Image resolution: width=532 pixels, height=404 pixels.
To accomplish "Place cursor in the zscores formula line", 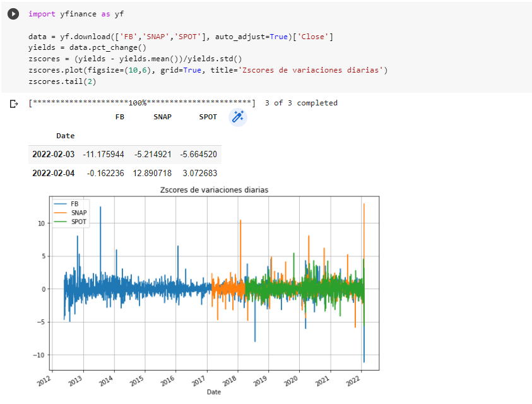I will coord(135,59).
